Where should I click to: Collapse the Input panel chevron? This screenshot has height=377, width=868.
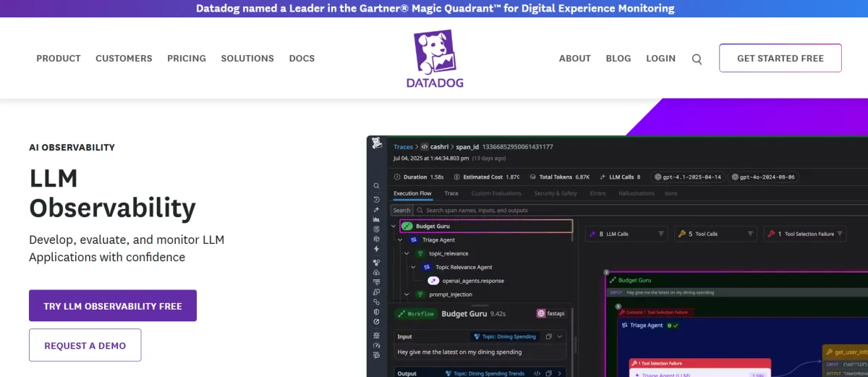click(561, 336)
